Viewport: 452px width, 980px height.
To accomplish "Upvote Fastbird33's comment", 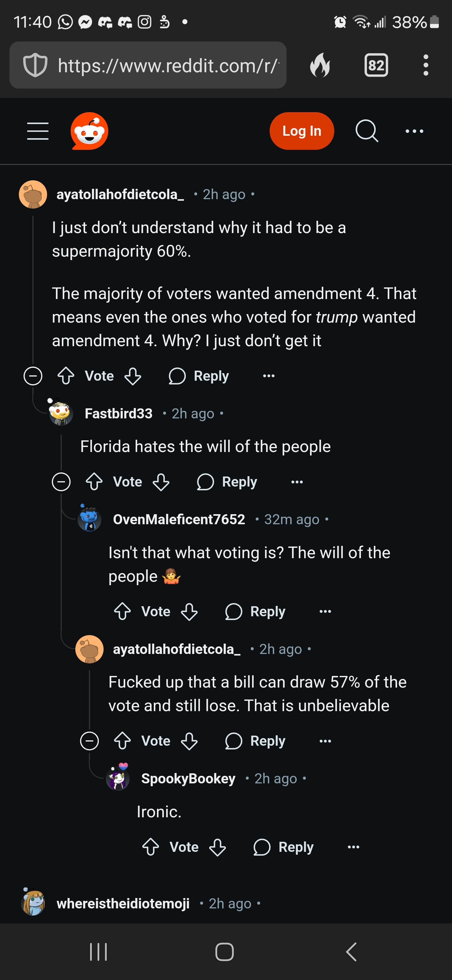I will pos(94,482).
